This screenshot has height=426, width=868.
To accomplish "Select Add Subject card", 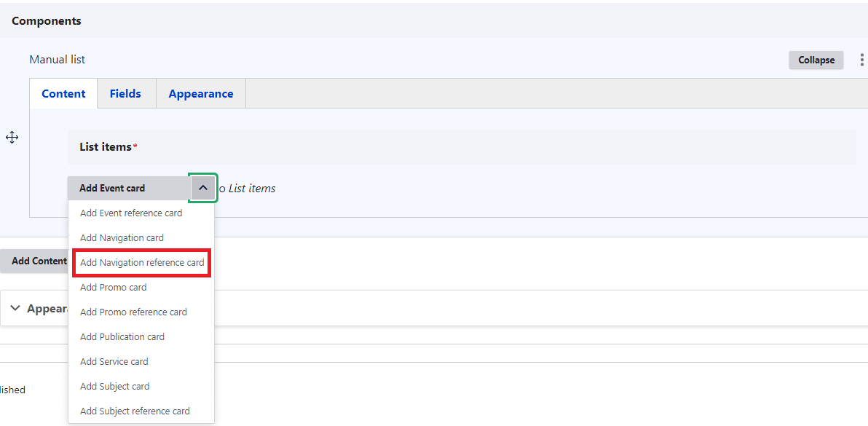I will [114, 387].
